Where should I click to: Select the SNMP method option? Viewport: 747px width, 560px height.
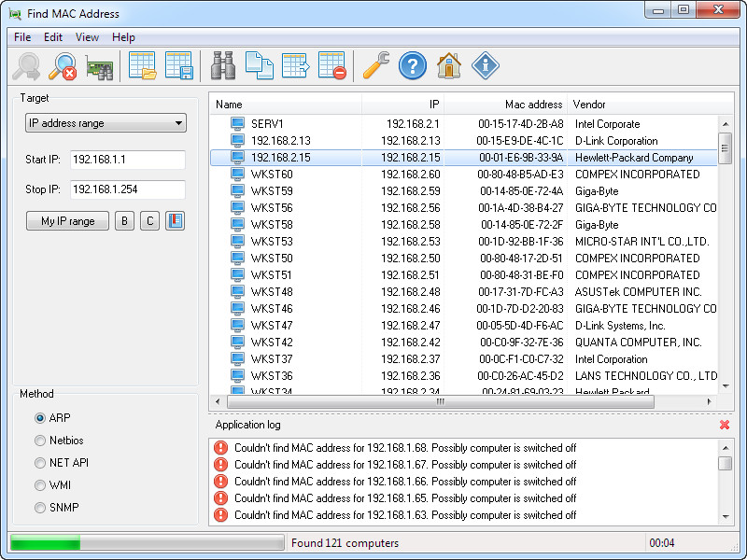40,508
